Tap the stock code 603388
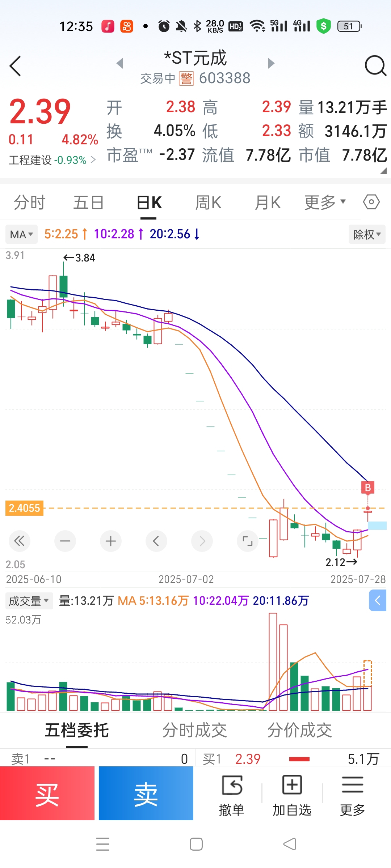 click(225, 78)
